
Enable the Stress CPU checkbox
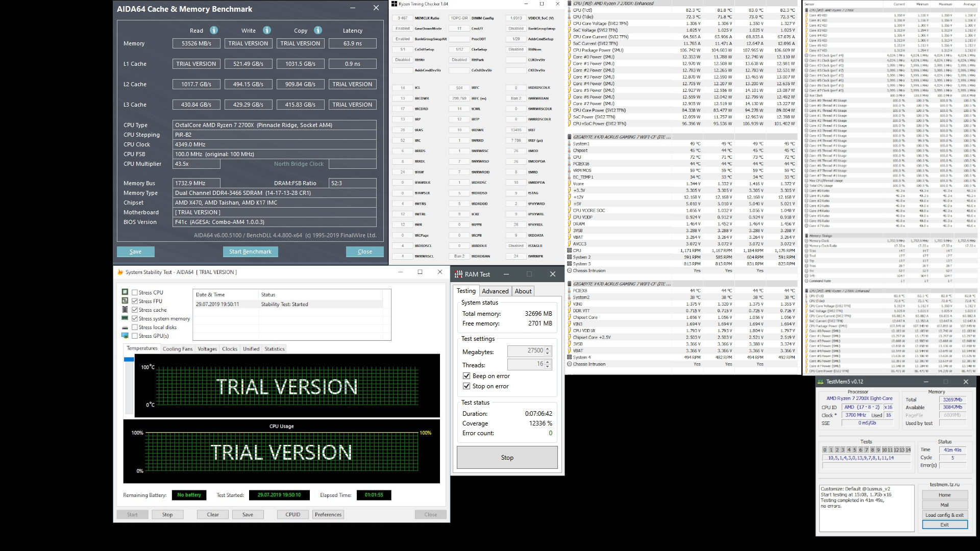point(135,292)
